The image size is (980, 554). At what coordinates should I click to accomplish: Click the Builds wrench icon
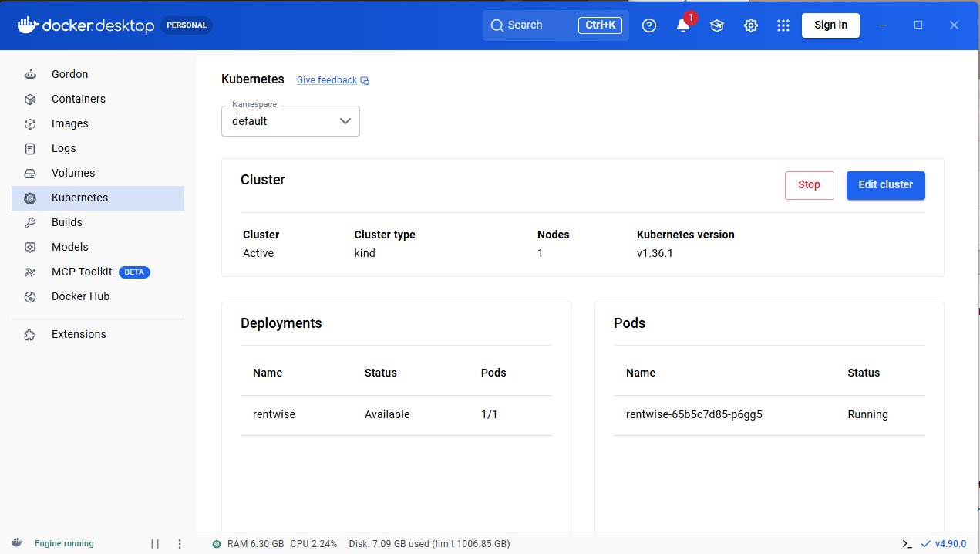pos(30,223)
